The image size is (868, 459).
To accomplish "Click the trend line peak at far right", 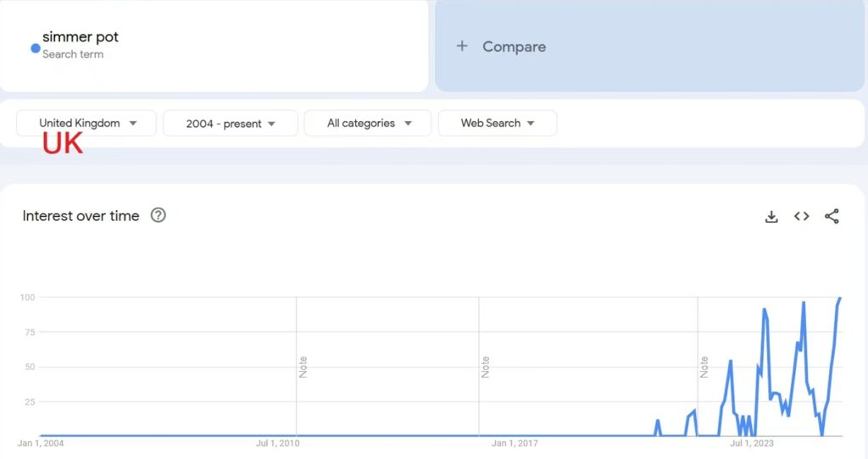I will (839, 298).
